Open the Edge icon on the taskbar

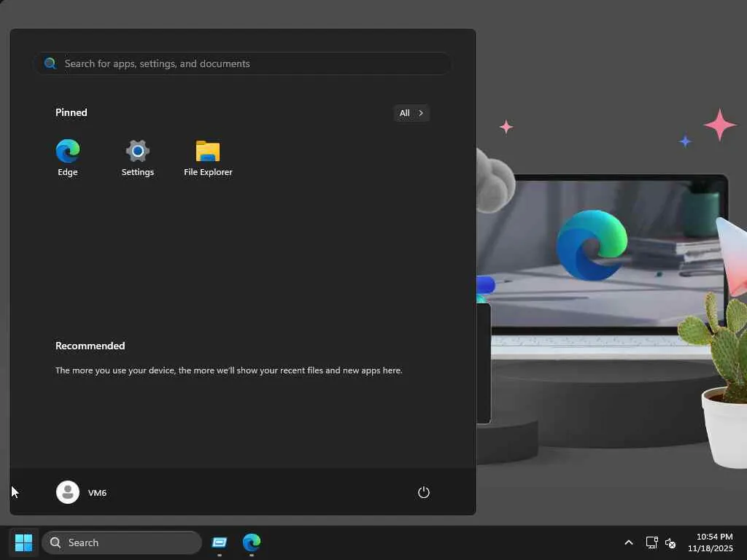pyautogui.click(x=252, y=542)
